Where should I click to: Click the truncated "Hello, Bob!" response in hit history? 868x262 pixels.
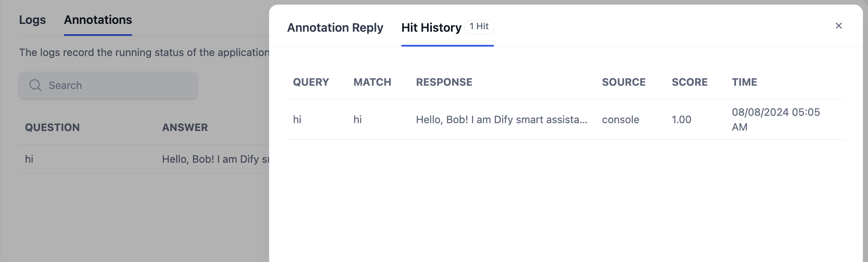click(x=501, y=119)
